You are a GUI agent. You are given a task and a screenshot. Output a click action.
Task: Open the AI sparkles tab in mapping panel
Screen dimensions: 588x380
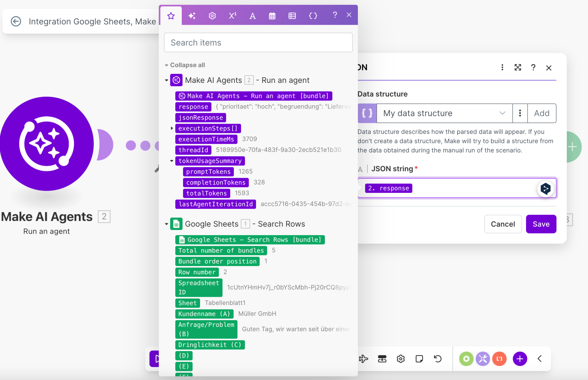(192, 16)
